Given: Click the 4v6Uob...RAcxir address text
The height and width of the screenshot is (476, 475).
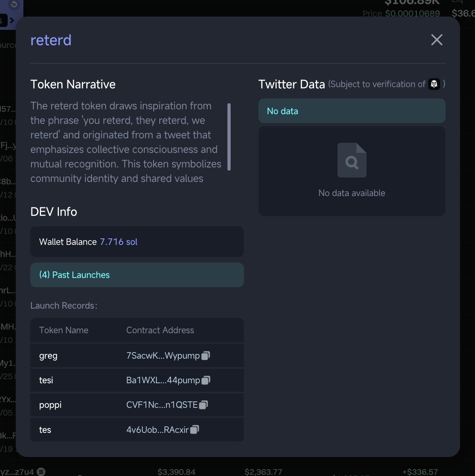Looking at the screenshot, I should coord(157,430).
